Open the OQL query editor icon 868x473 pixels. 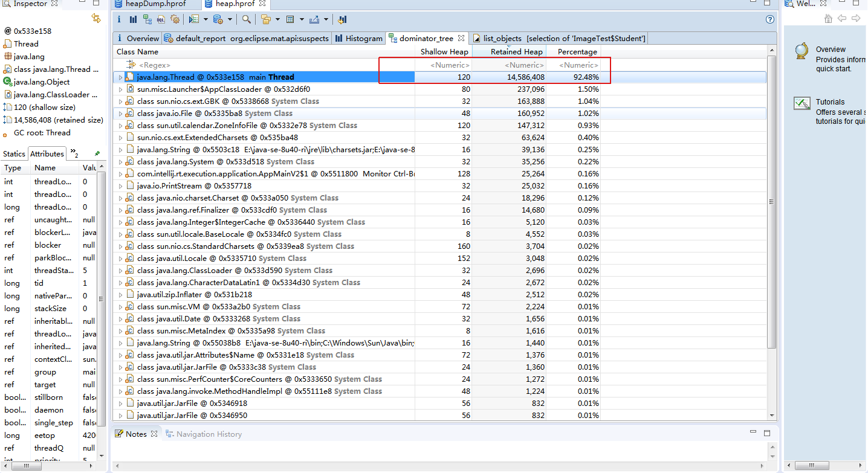pos(161,19)
